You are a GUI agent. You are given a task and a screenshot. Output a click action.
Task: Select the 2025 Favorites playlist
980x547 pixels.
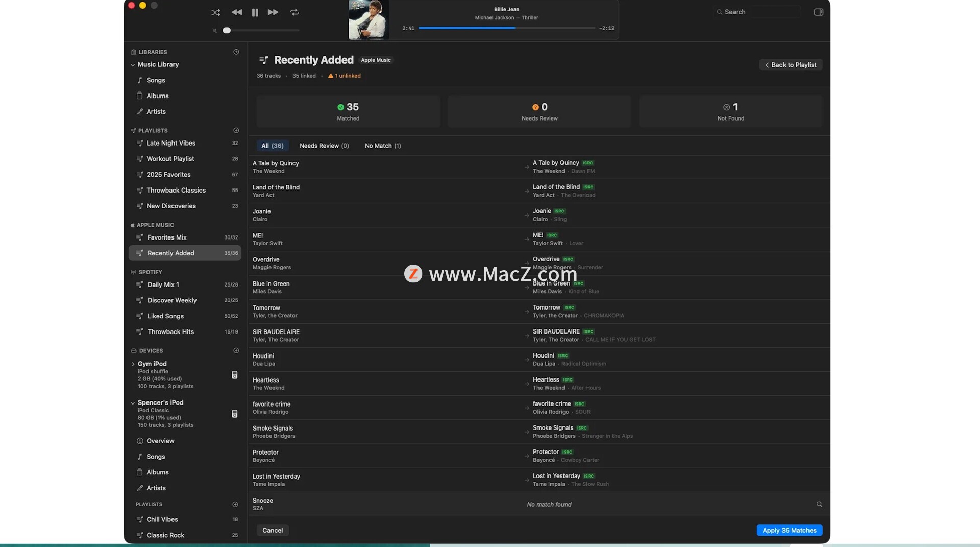(185, 175)
